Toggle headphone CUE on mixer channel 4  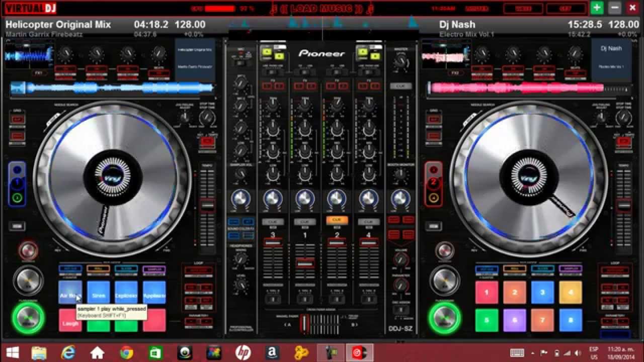[368, 221]
